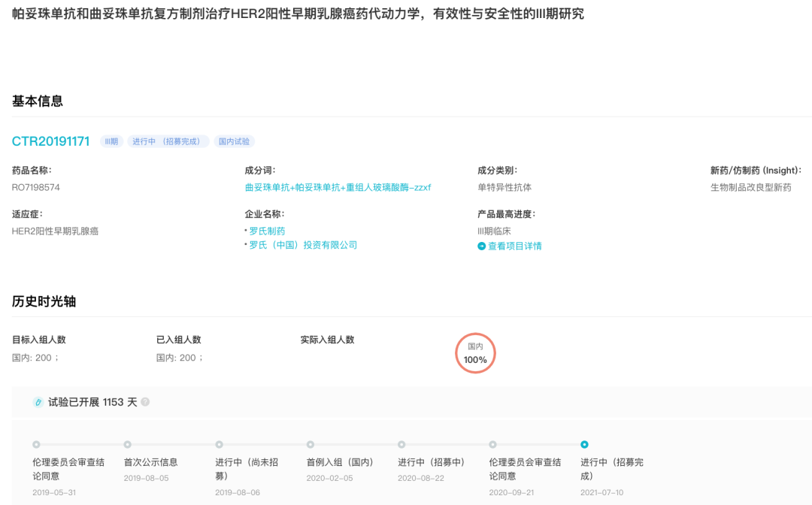Select the 首例入组（国内）timeline dot
Image resolution: width=812 pixels, height=505 pixels.
311,444
